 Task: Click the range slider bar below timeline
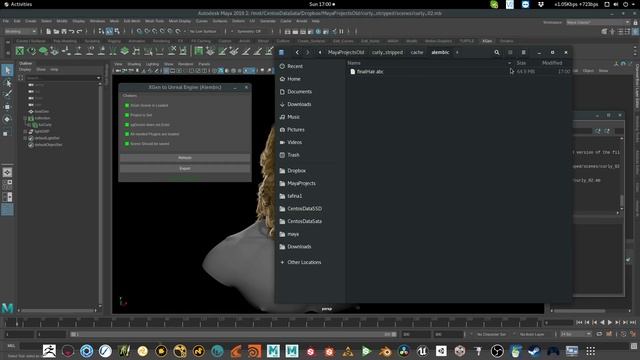[233, 334]
